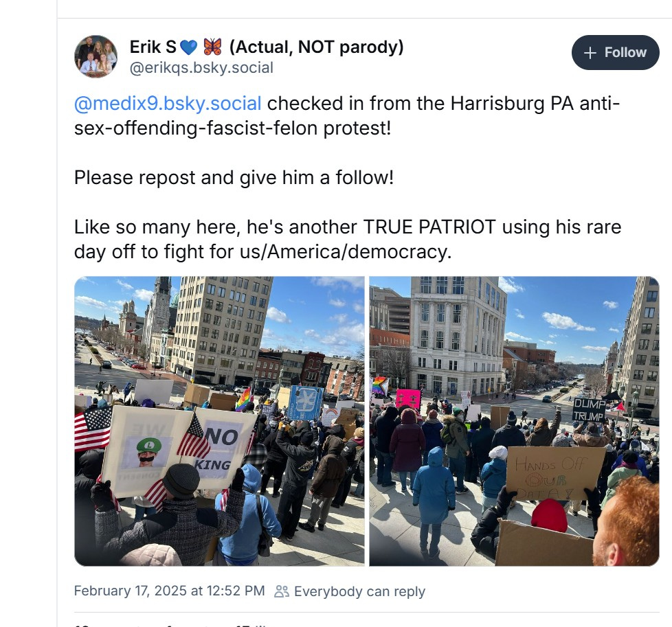Open the @erikqs.bsky.social handle
The height and width of the screenshot is (627, 672).
point(201,68)
